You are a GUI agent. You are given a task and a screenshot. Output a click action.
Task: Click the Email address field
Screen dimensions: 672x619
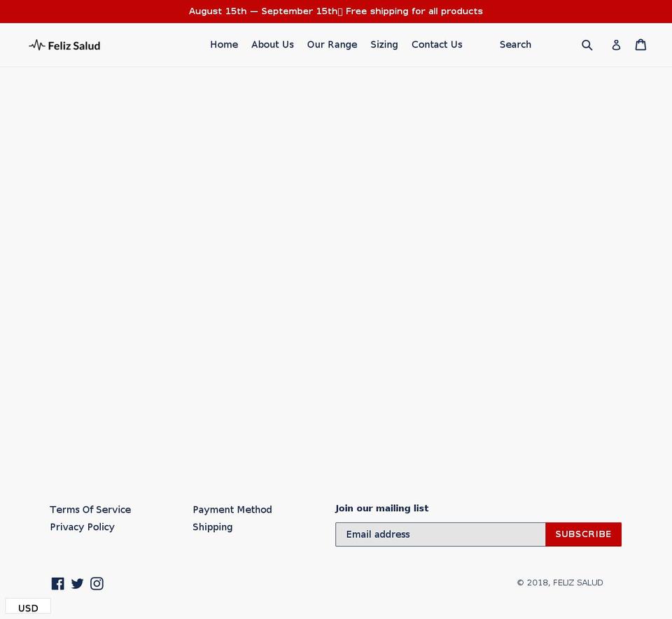[440, 534]
